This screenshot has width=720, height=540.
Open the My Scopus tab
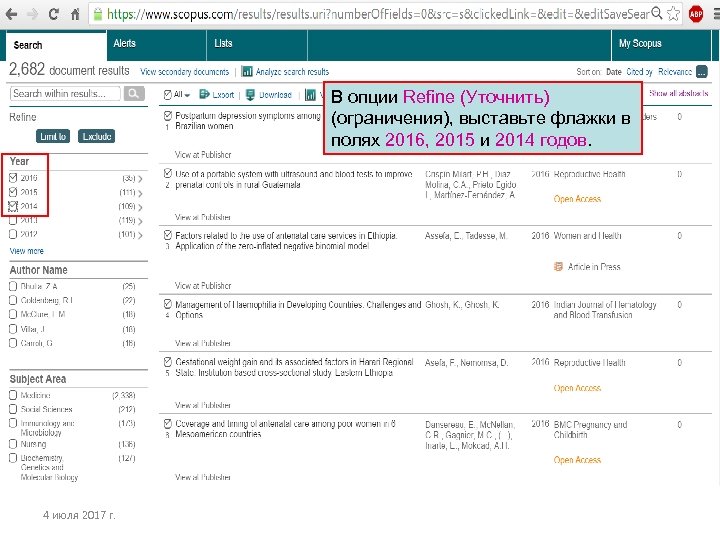click(661, 45)
